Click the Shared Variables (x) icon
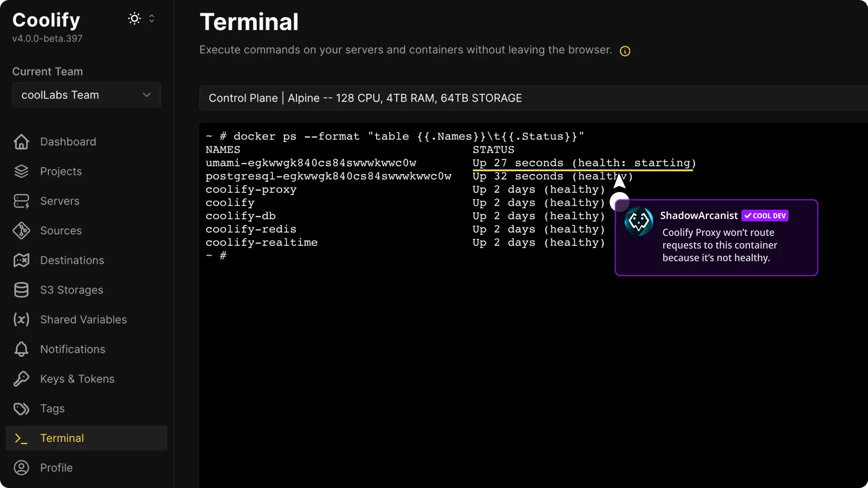The height and width of the screenshot is (488, 868). coord(21,319)
